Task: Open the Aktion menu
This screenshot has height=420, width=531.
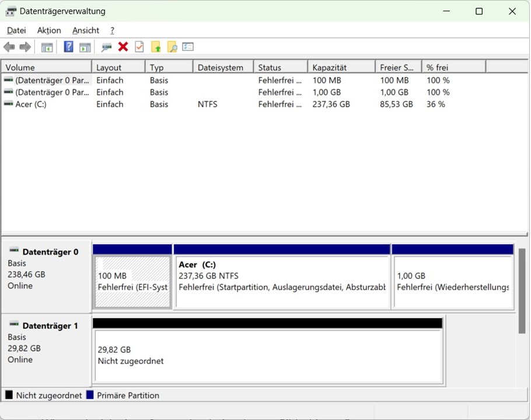Action: pos(49,30)
